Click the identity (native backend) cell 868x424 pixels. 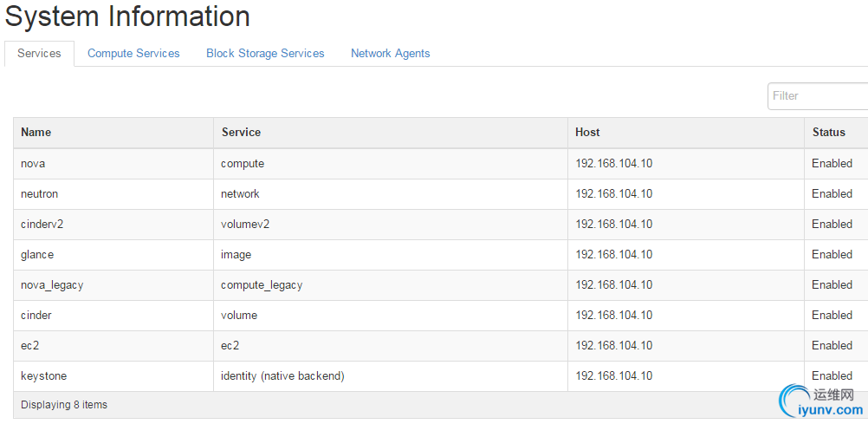coord(282,375)
